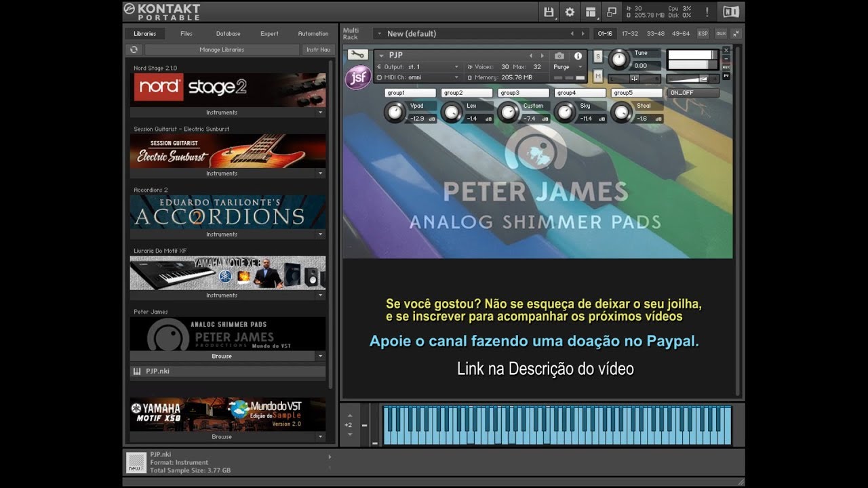Click Instruments under Session Guitarist library
868x488 pixels.
coord(222,174)
